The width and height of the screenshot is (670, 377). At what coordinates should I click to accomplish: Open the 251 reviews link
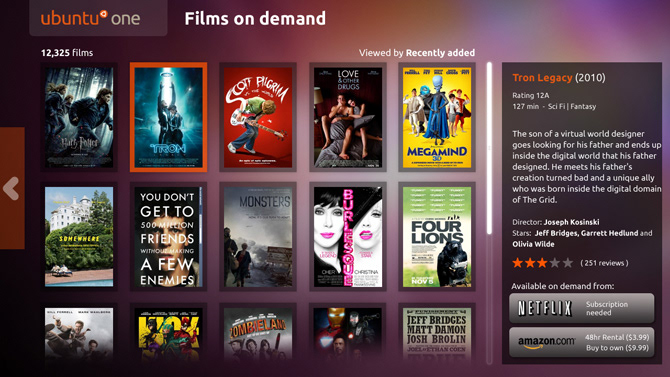pyautogui.click(x=604, y=263)
